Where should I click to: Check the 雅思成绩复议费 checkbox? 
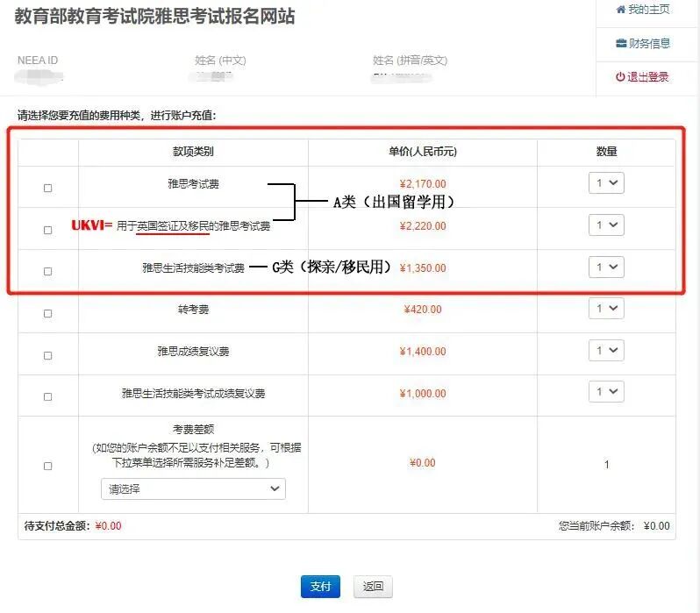(48, 355)
